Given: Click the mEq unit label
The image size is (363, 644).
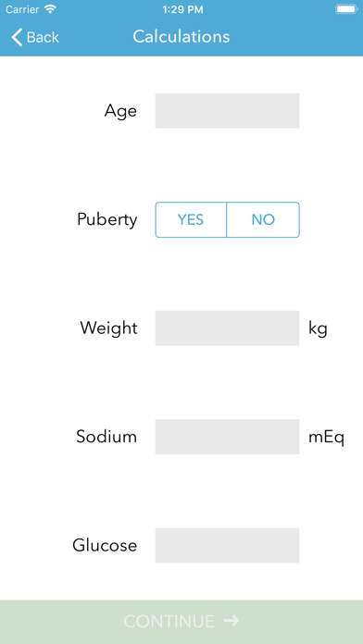Looking at the screenshot, I should [326, 438].
